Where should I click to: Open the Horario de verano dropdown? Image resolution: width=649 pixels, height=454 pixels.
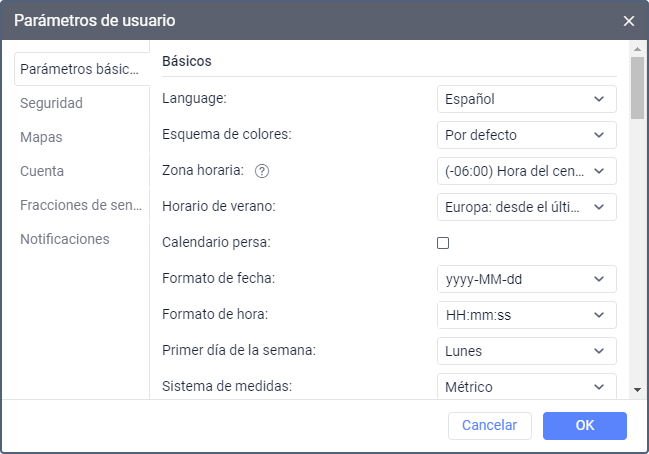pyautogui.click(x=526, y=207)
